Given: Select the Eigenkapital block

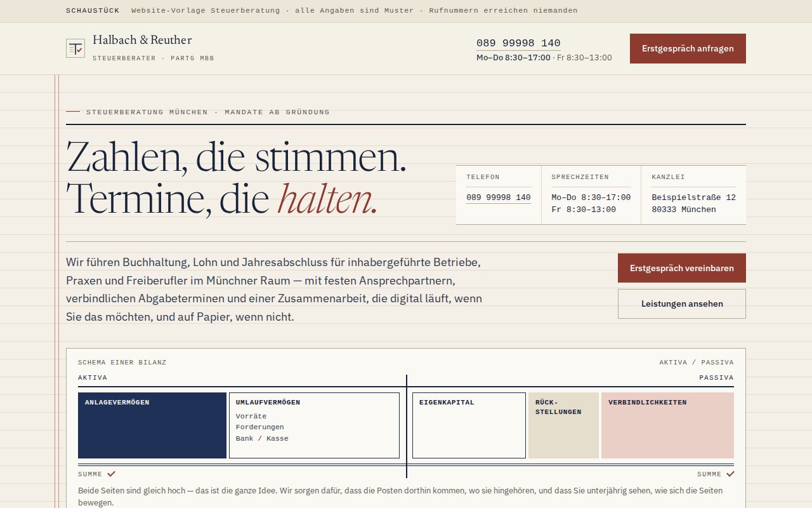Looking at the screenshot, I should coord(469,425).
